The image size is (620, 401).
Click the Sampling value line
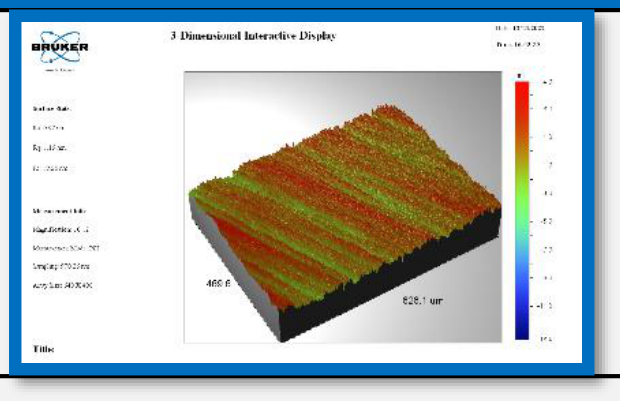(61, 267)
